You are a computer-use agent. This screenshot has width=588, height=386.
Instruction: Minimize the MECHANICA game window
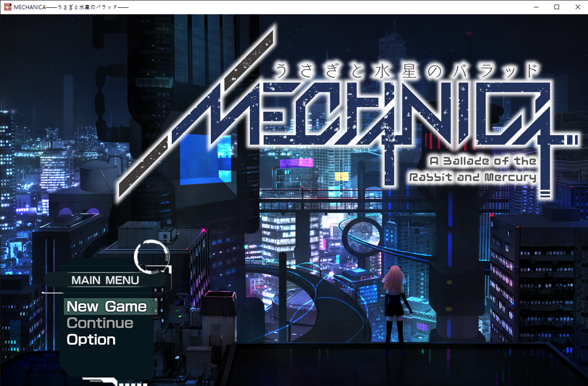tap(536, 7)
